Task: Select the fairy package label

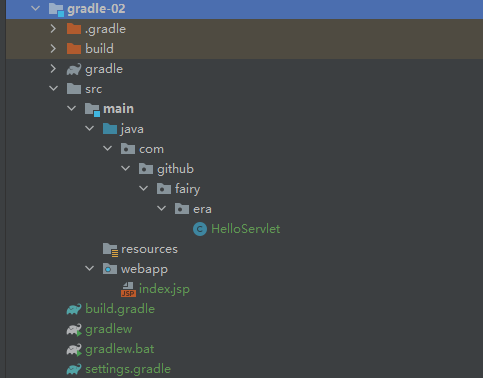Action: pos(188,189)
